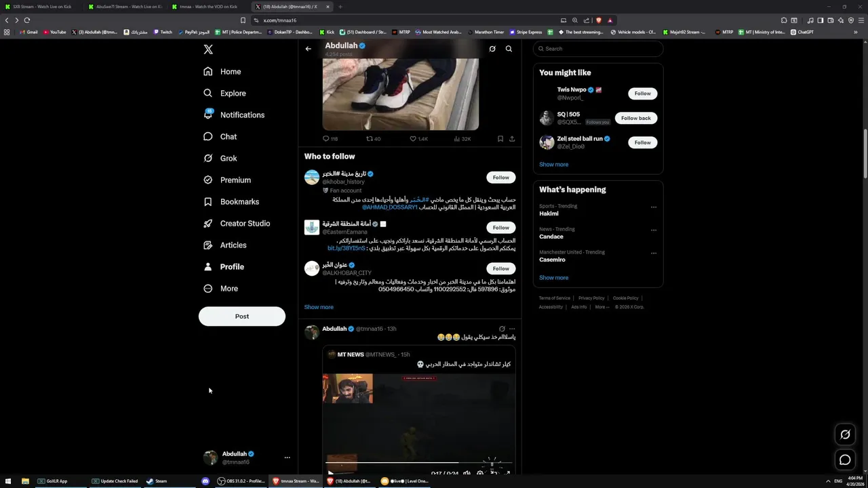
Task: Bookmark the shoes photo post
Action: (500, 139)
